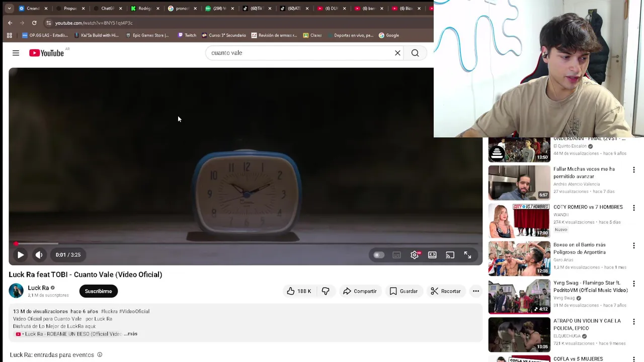Open menu for 'Boxeo en el Barrio' video
644x362 pixels.
[634, 246]
